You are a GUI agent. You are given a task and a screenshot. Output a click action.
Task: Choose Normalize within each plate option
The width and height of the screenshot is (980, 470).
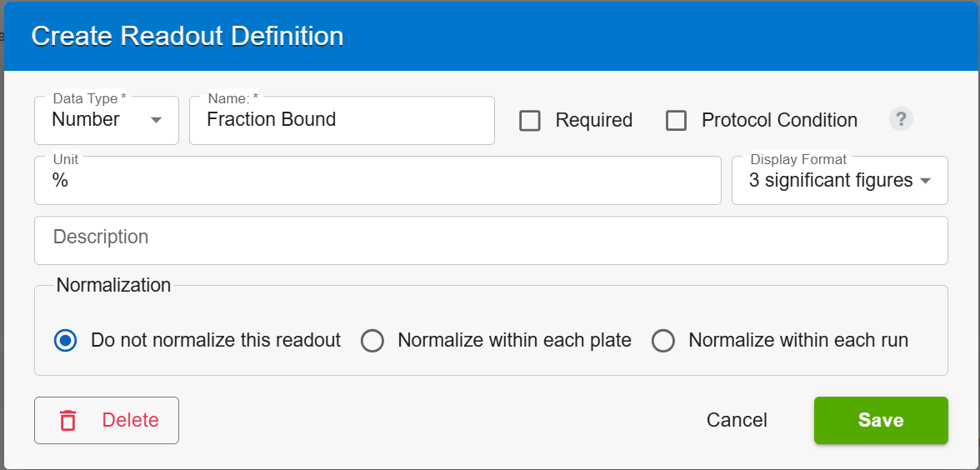coord(372,341)
